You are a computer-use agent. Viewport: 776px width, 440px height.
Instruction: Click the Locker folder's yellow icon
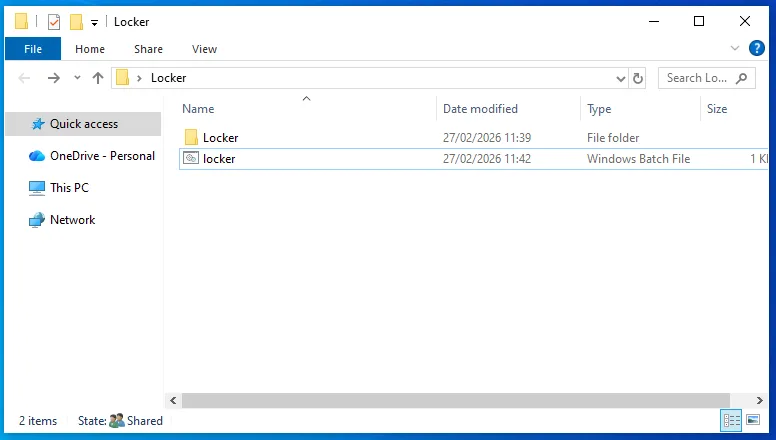tap(191, 137)
